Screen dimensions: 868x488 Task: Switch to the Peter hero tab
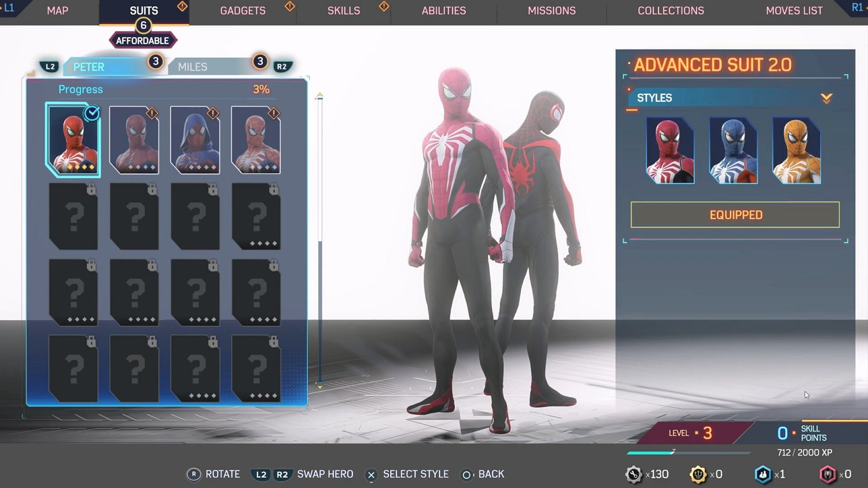pos(89,67)
